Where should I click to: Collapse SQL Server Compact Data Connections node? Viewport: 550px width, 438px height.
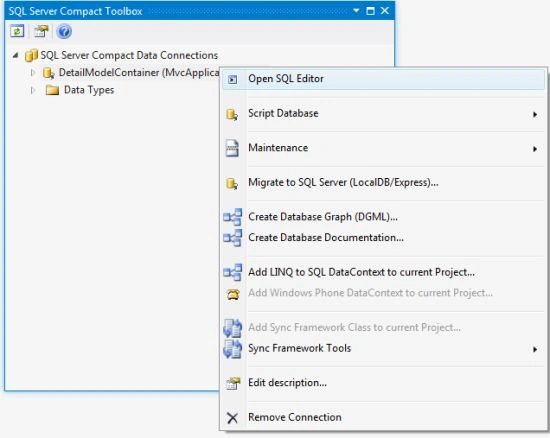(15, 55)
